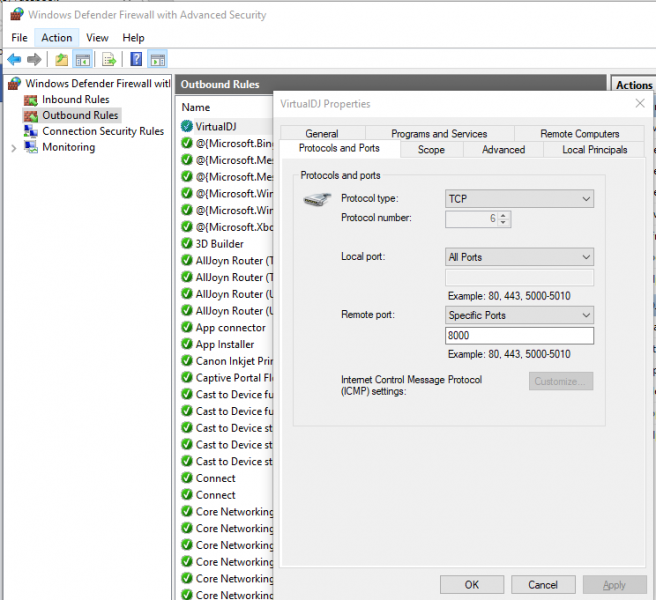The height and width of the screenshot is (600, 656).
Task: Expand the Monitoring tree node
Action: 14,148
